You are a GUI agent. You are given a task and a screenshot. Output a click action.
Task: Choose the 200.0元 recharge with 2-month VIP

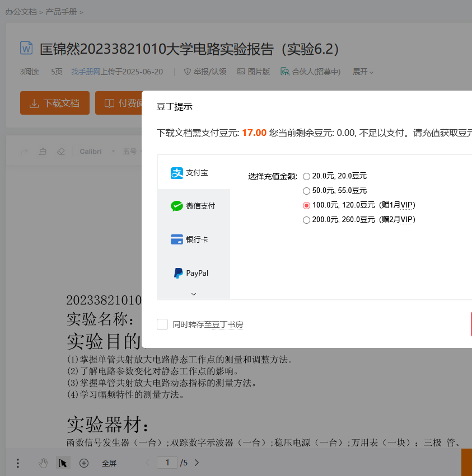306,220
